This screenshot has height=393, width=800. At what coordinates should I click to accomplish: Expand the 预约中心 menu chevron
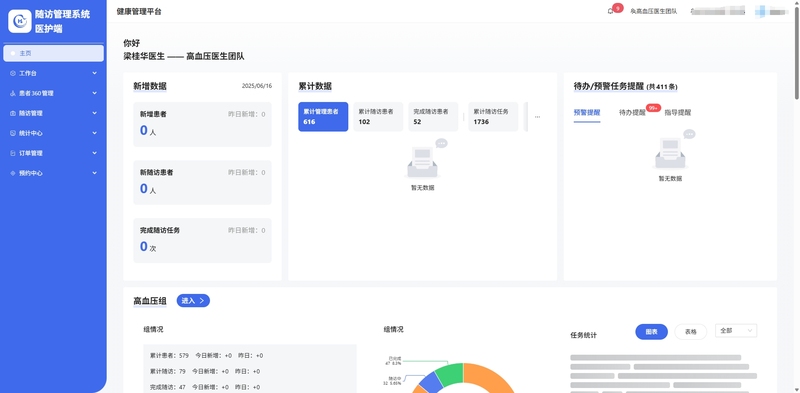94,173
